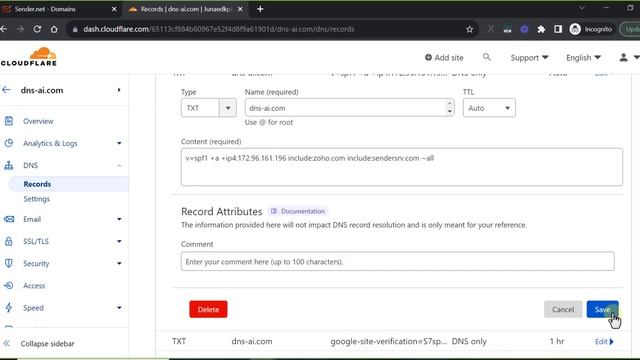
Task: Edit the google-site-verification TXT record
Action: click(x=604, y=341)
